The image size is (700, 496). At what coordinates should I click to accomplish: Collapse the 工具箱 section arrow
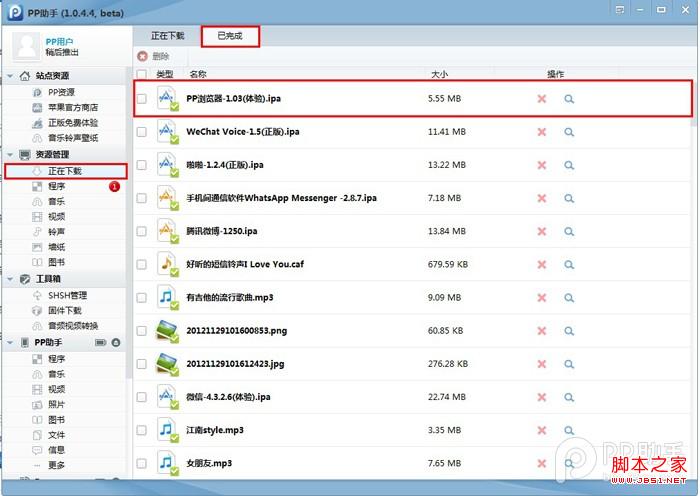(10, 279)
